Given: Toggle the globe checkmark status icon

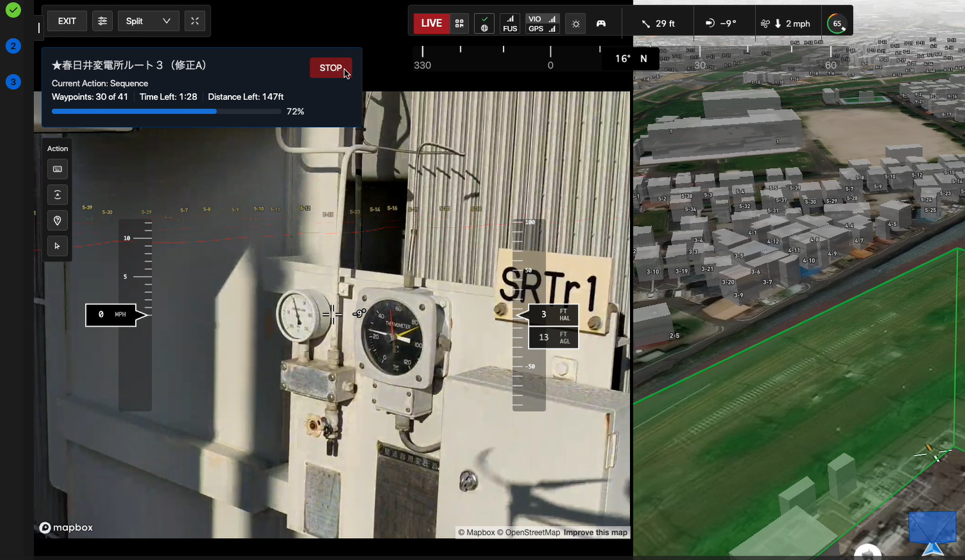Looking at the screenshot, I should click(x=484, y=23).
